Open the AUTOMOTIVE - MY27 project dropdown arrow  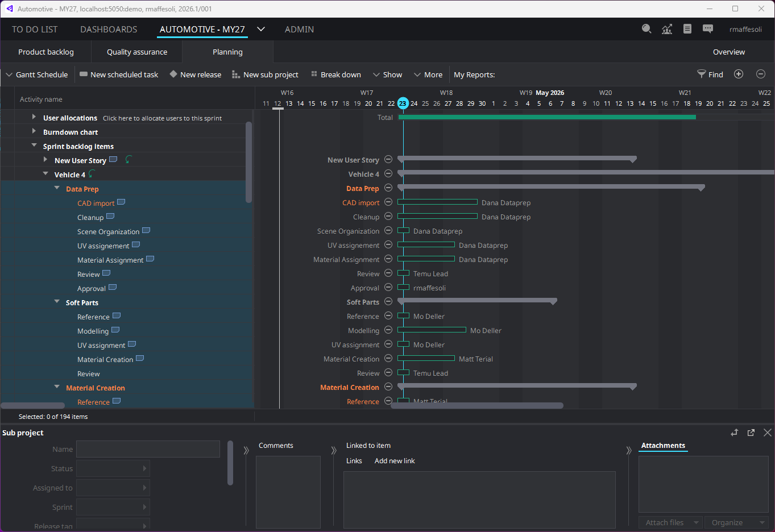click(x=260, y=28)
